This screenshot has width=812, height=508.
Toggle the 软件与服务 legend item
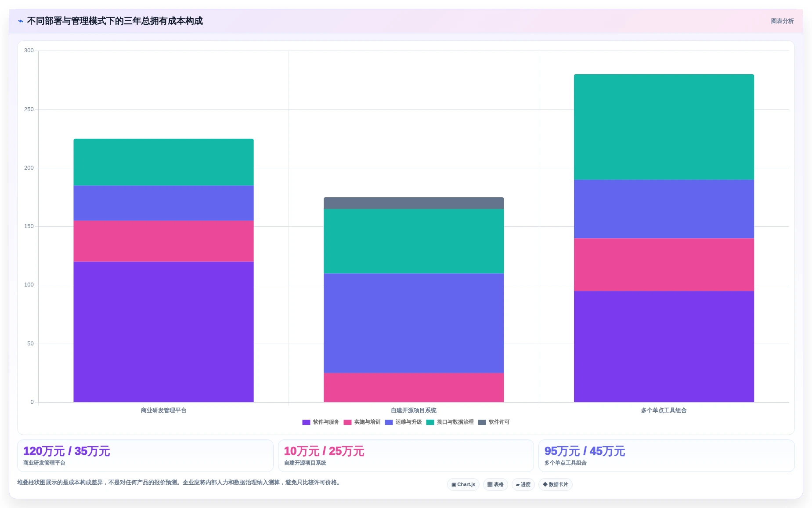click(x=321, y=422)
